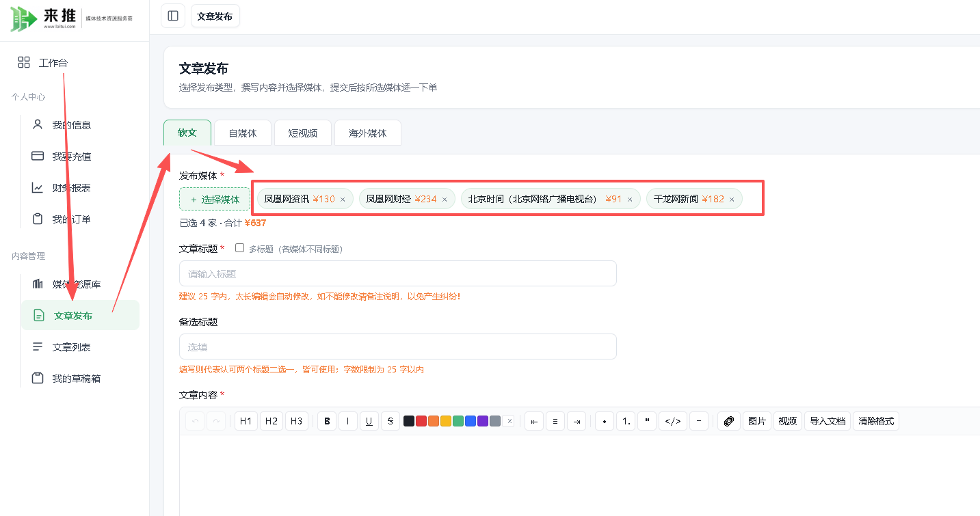Click the 文章标题 input field
The image size is (980, 516).
point(398,273)
